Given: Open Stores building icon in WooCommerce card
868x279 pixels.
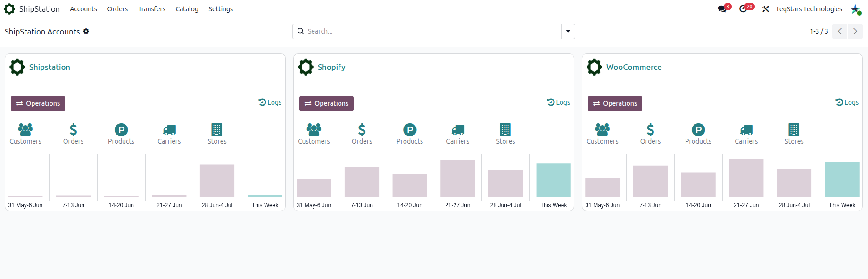Looking at the screenshot, I should pos(794,129).
